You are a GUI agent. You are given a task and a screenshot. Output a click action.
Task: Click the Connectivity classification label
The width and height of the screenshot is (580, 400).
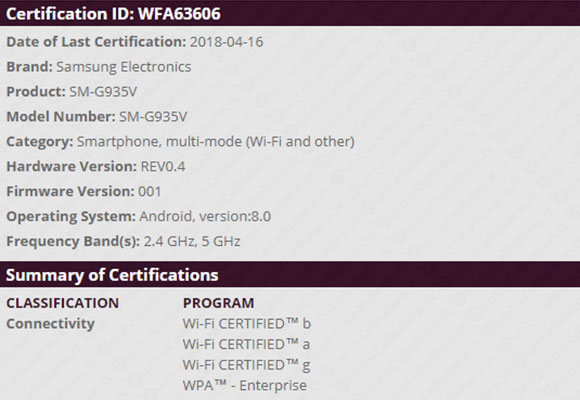51,324
